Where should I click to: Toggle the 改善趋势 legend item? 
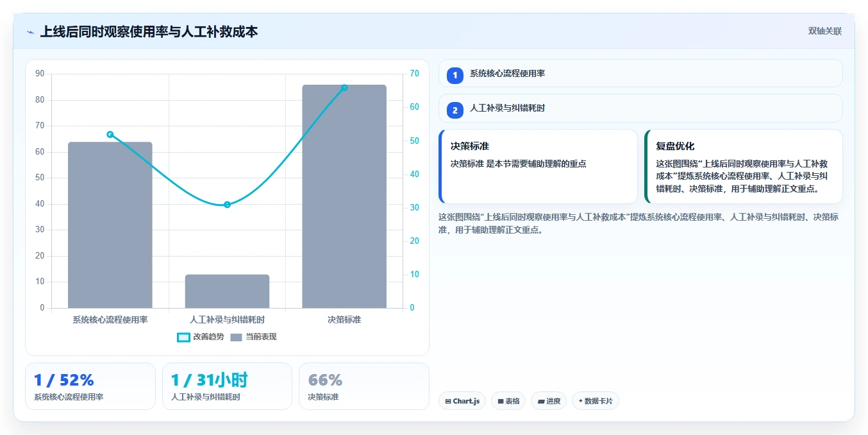click(201, 337)
